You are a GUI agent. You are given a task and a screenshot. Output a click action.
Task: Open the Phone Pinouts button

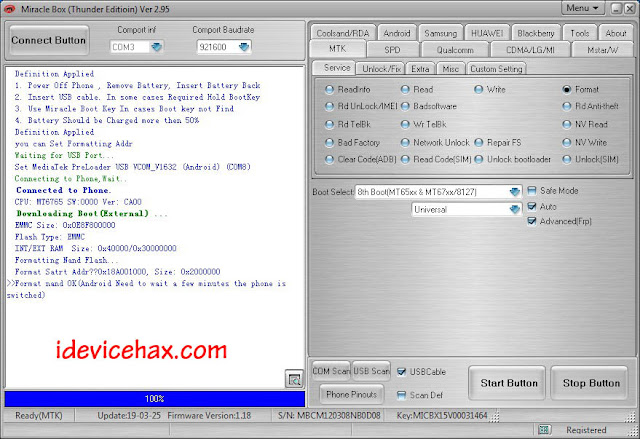pos(351,394)
